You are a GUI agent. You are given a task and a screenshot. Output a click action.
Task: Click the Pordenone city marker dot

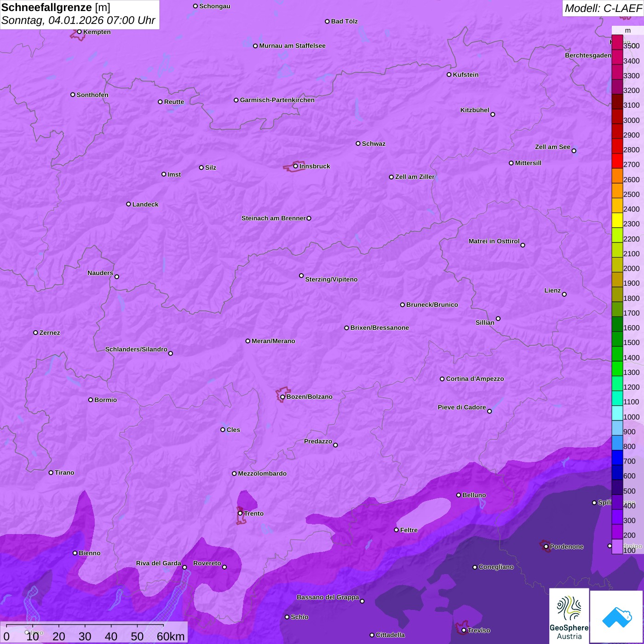click(x=546, y=546)
